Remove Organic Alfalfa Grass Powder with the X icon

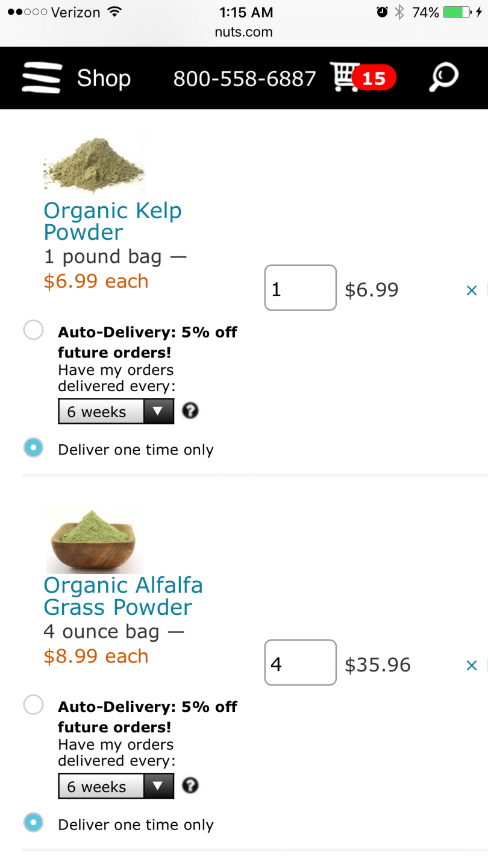(472, 665)
